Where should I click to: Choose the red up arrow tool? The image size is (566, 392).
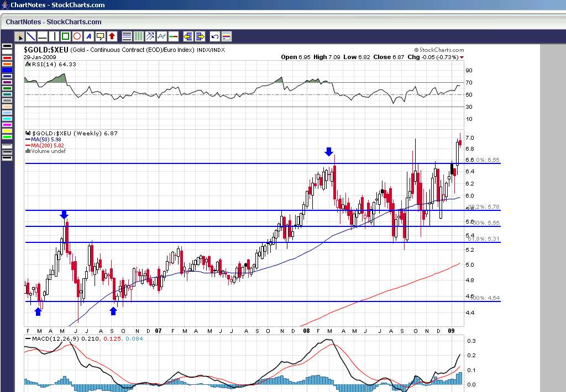tap(112, 36)
